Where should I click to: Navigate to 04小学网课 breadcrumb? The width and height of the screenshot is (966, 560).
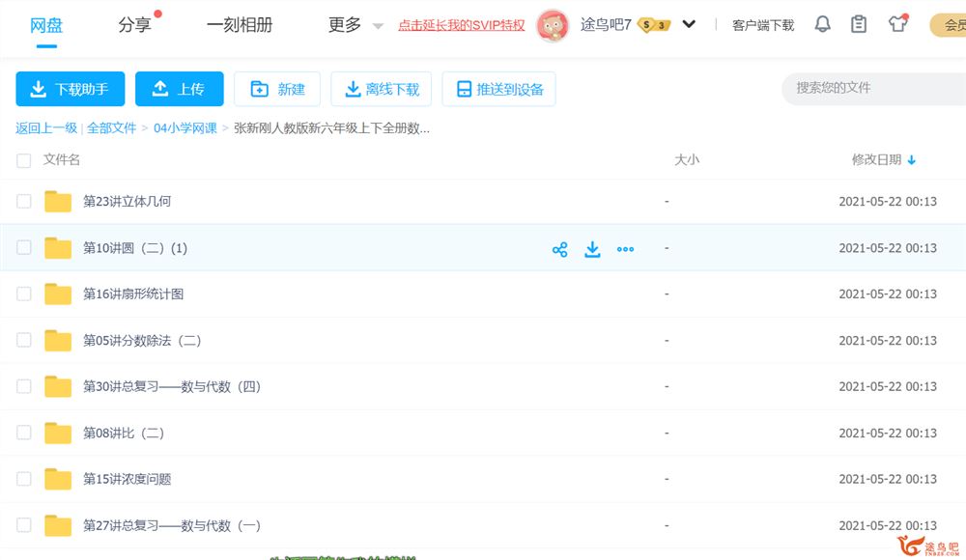point(185,128)
